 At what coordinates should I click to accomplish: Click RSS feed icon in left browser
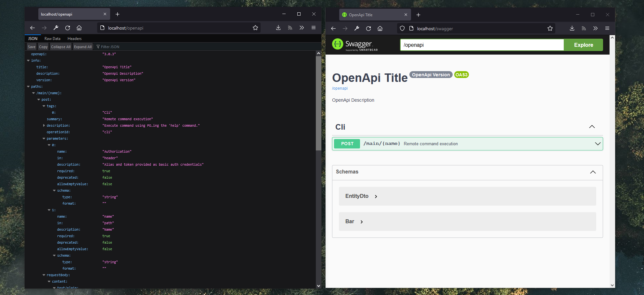290,28
